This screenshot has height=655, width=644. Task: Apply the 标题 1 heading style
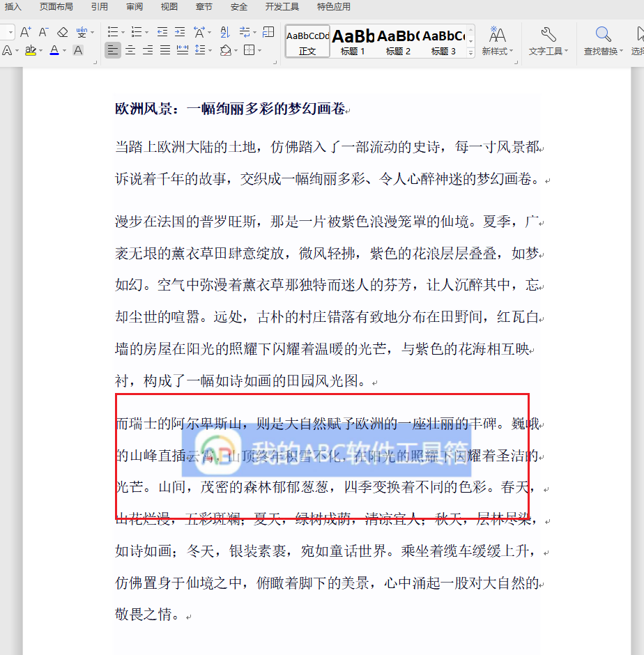point(353,38)
